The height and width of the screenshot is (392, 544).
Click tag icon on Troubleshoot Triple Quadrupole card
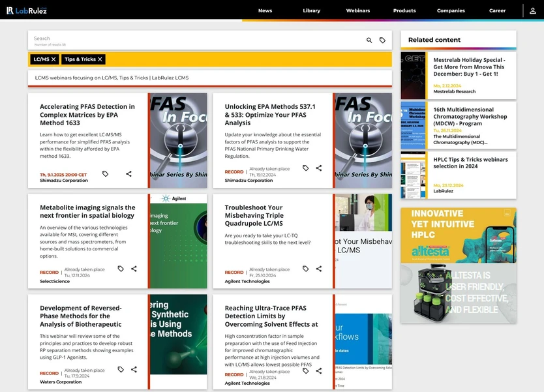coord(306,269)
